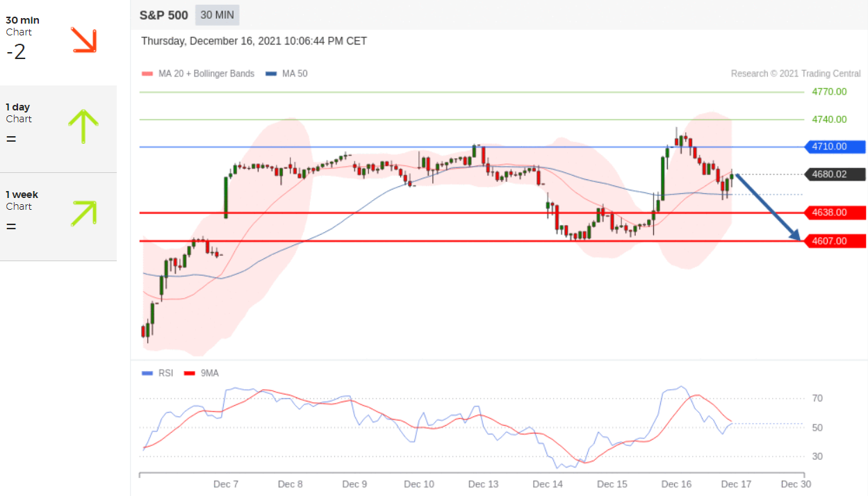This screenshot has width=868, height=496.
Task: Click the Dec 17 axis label
Action: pos(736,484)
